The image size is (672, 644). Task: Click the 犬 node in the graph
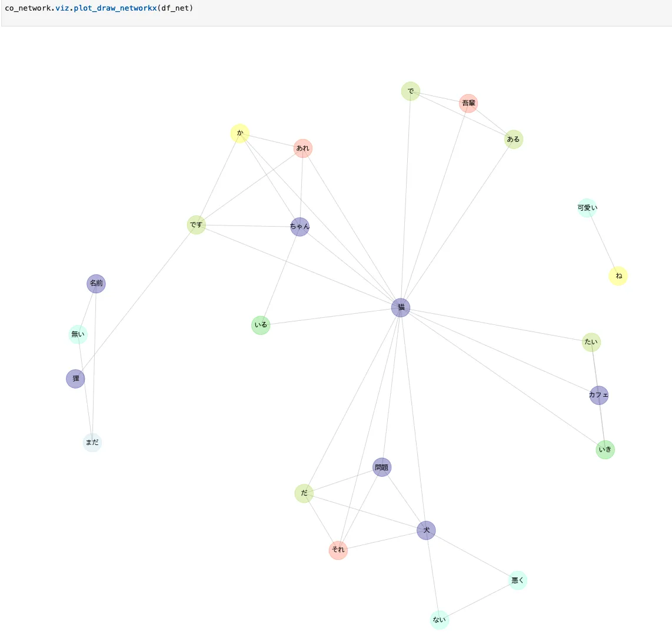pos(426,530)
